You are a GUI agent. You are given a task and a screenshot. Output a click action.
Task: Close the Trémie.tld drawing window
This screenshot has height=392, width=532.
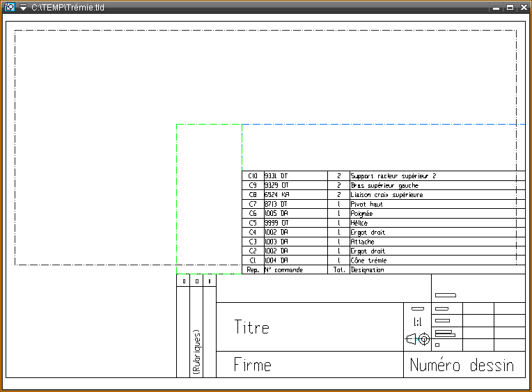click(523, 7)
